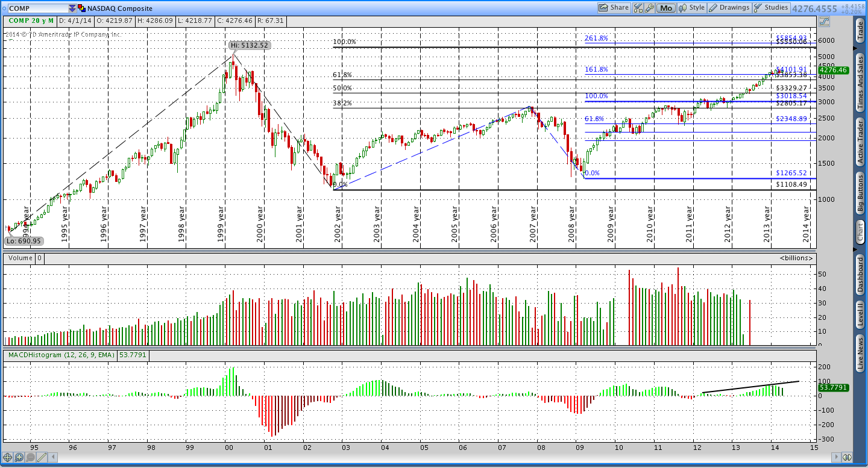The height and width of the screenshot is (468, 868).
Task: Click the $1265.52 Fibonacci price label
Action: coord(791,173)
